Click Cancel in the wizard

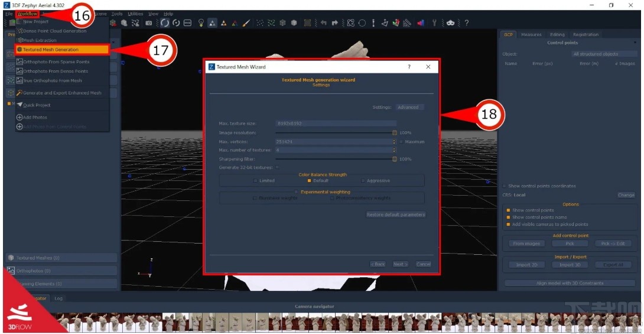tap(423, 264)
